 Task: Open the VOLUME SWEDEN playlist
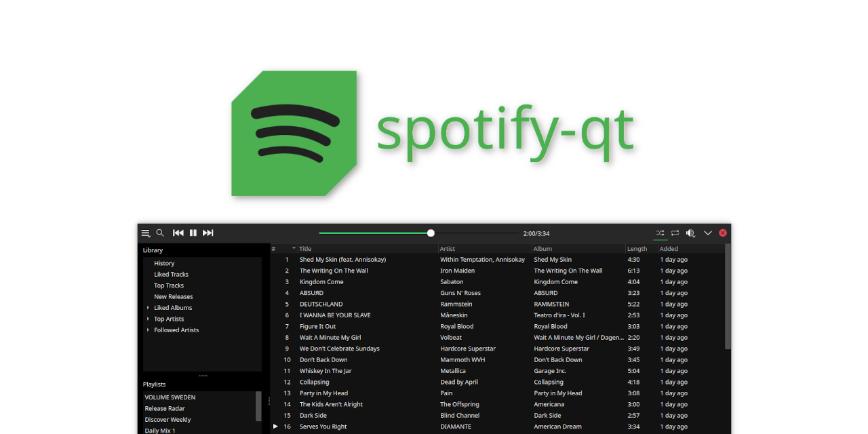tap(170, 397)
